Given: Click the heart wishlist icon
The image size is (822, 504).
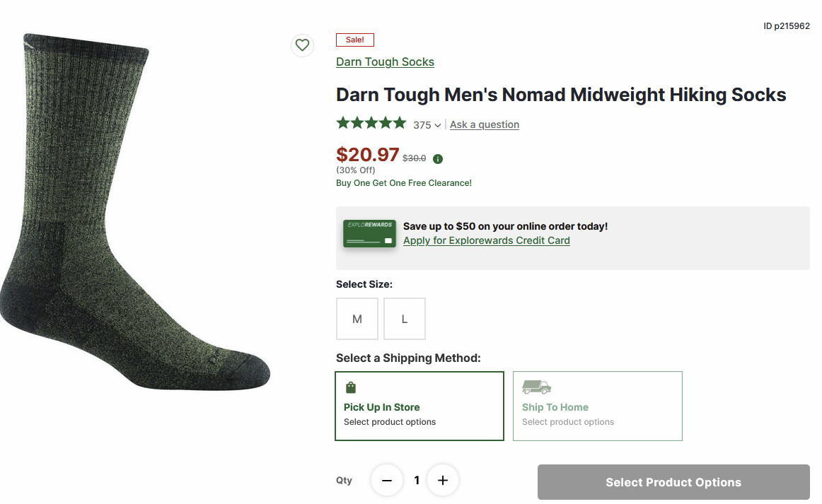Looking at the screenshot, I should pos(302,45).
